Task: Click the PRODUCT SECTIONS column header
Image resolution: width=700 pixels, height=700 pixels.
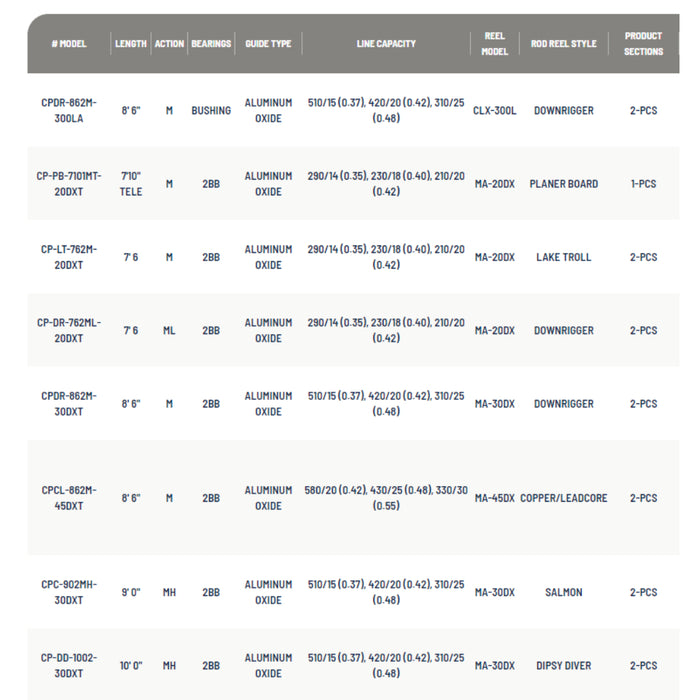Action: point(643,44)
